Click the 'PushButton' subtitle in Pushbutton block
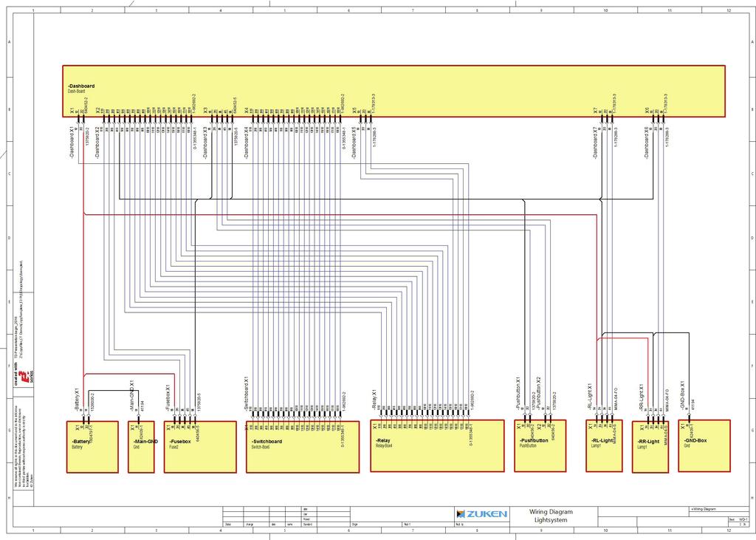756x540 pixels. 528,446
